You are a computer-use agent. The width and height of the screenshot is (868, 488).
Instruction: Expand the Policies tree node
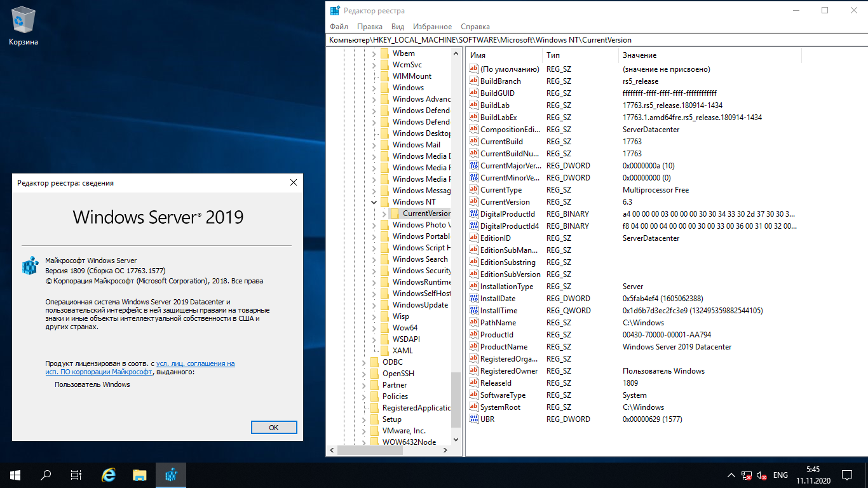pyautogui.click(x=364, y=396)
